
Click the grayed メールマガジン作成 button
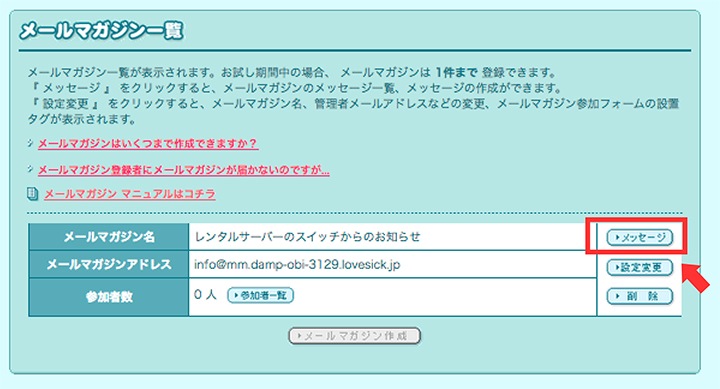tap(354, 336)
